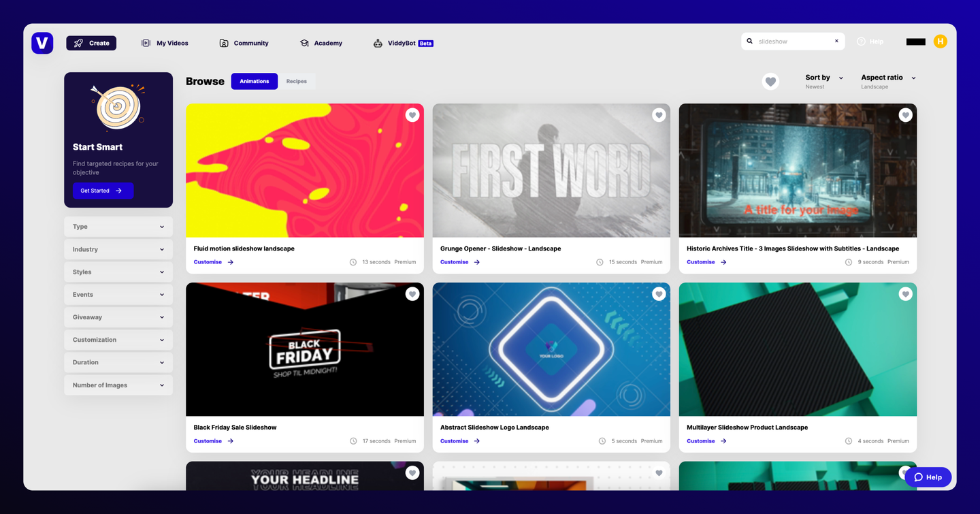
Task: Favorite the Grunge Opener slideshow template
Action: [659, 115]
